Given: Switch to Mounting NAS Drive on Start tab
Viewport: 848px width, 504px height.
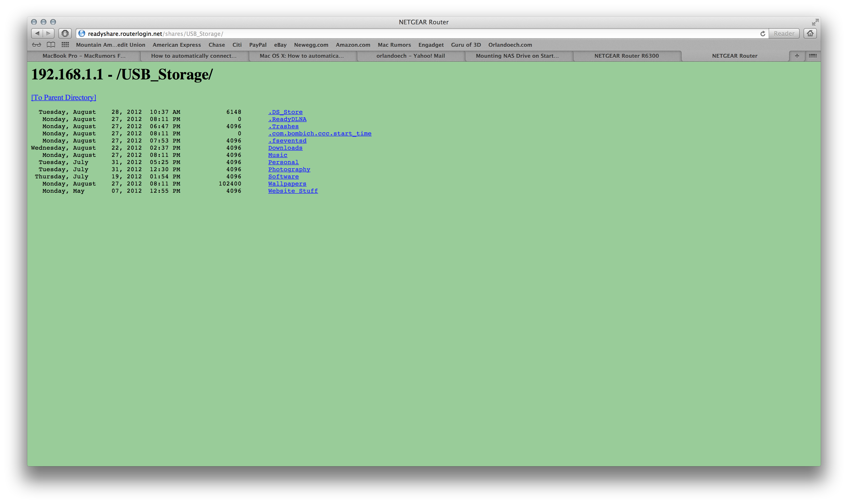Looking at the screenshot, I should click(x=517, y=56).
